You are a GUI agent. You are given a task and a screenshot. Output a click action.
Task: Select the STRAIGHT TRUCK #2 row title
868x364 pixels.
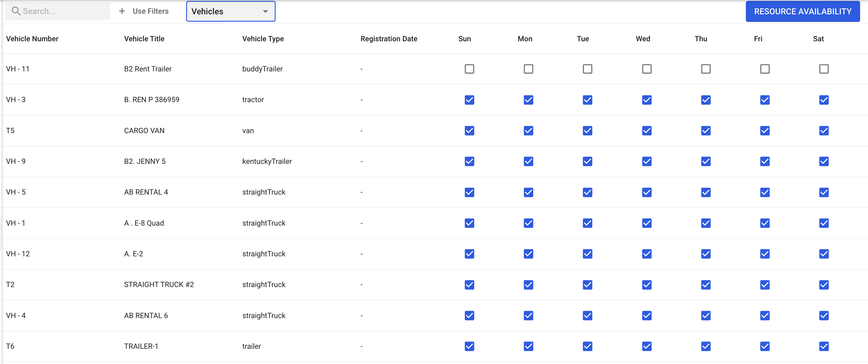[x=159, y=284]
